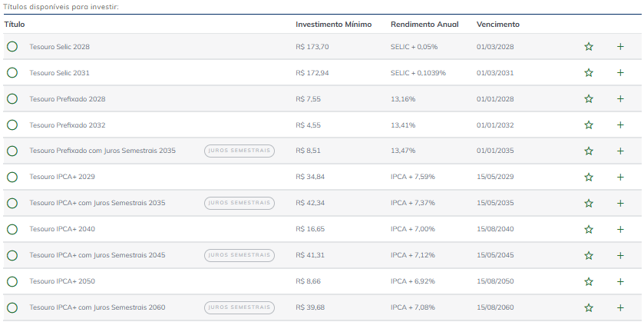Click Juros Semestrais badge on IPCA+ 2045
Screen dimensions: 644x322
tap(239, 255)
